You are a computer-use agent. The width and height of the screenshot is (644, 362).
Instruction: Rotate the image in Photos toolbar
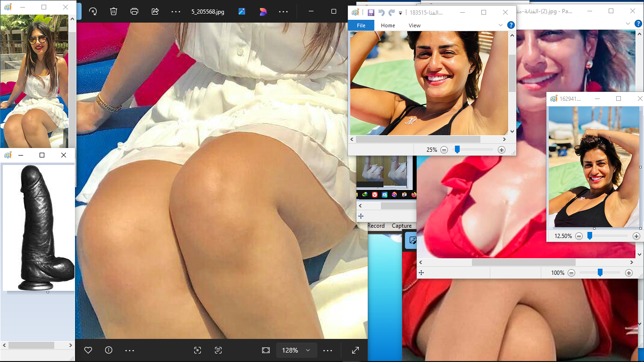point(93,12)
